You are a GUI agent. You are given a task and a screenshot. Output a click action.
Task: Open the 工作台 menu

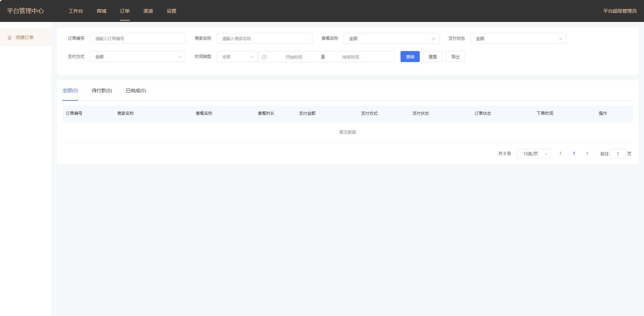coord(76,11)
